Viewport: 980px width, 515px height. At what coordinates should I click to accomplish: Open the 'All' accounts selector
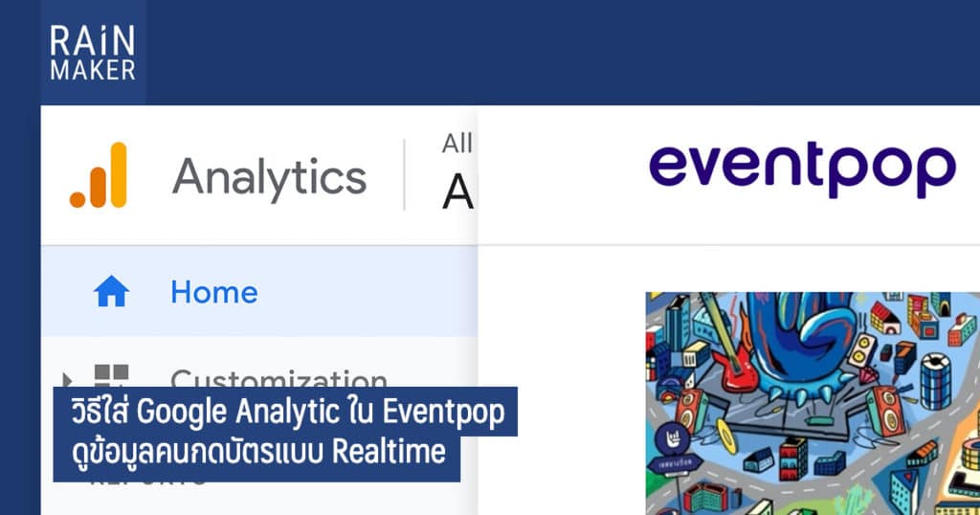click(x=457, y=144)
